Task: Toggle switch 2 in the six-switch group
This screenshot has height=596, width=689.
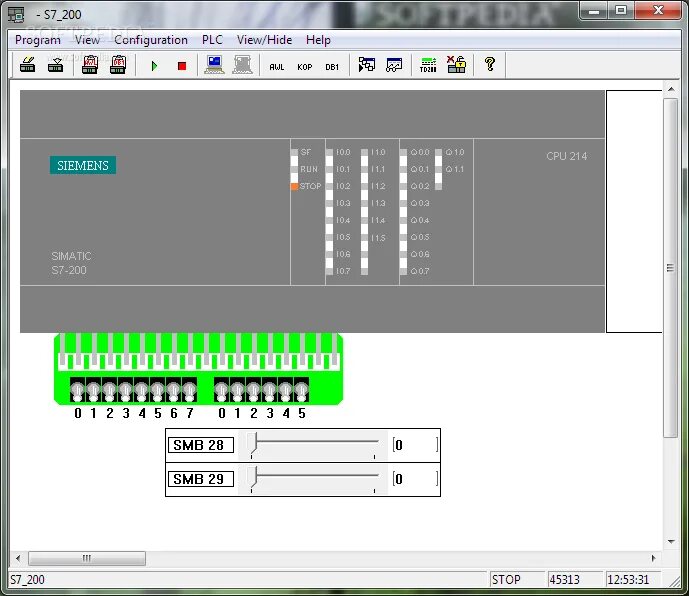Action: [254, 390]
